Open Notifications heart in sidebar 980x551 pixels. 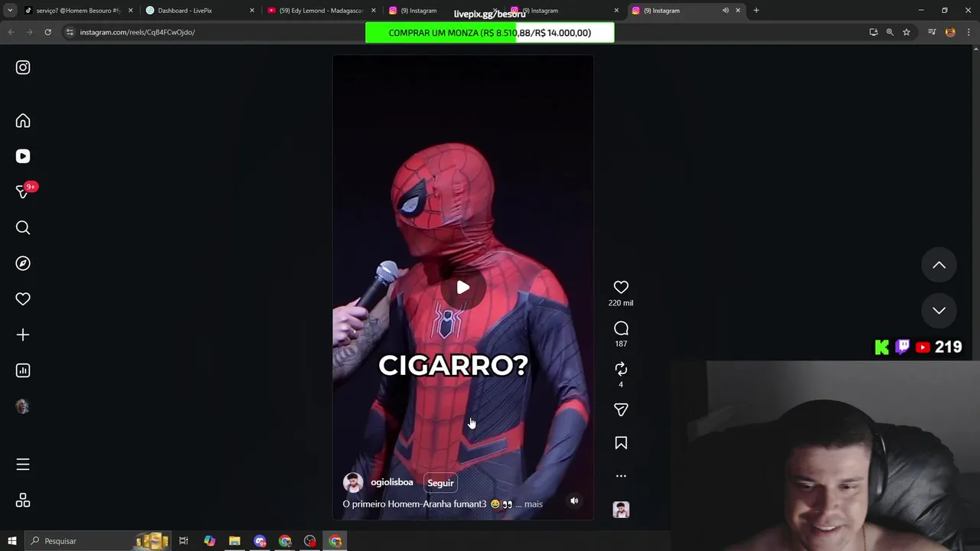click(23, 299)
